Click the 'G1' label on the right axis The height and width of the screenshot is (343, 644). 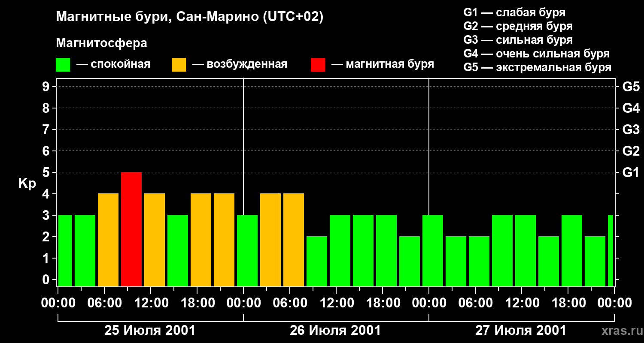point(631,172)
